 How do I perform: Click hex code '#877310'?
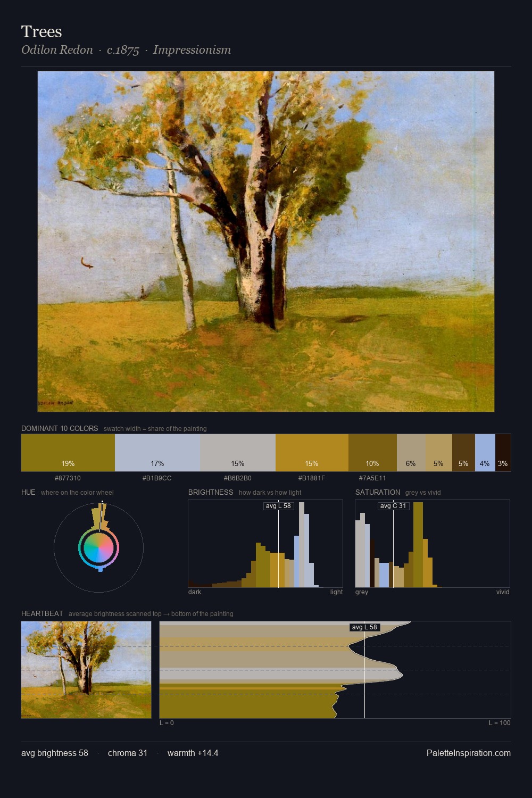coord(68,478)
